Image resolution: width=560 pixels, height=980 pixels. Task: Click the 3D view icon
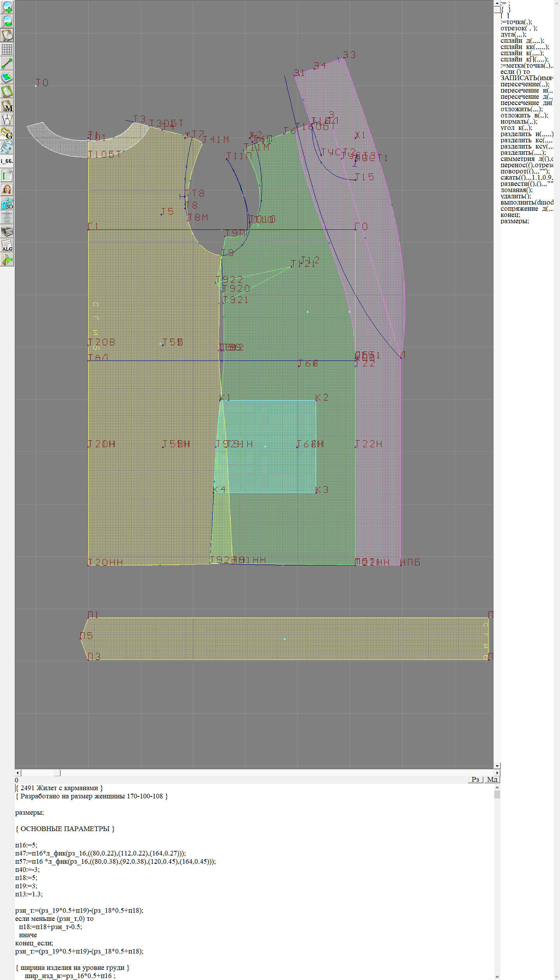[x=7, y=203]
